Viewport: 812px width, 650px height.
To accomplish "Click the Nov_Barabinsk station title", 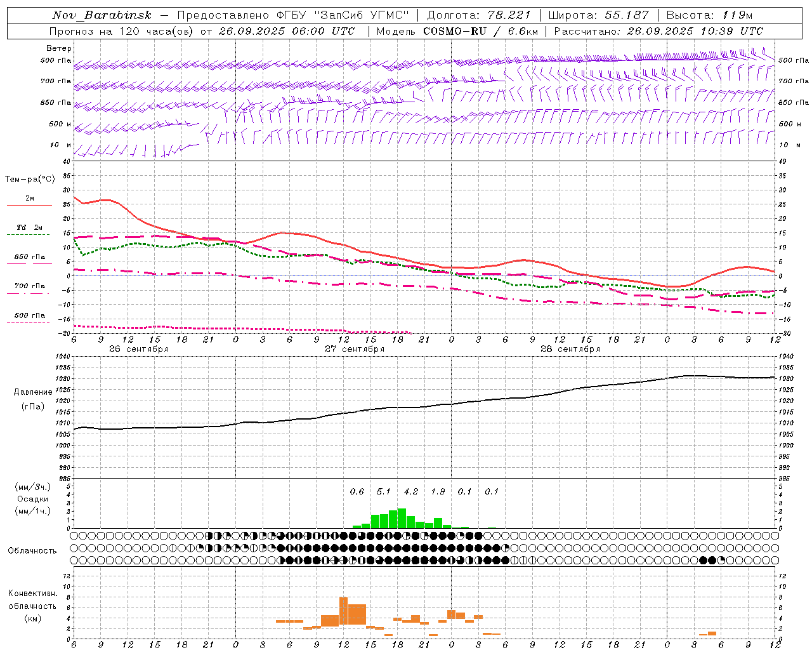I will tap(102, 15).
